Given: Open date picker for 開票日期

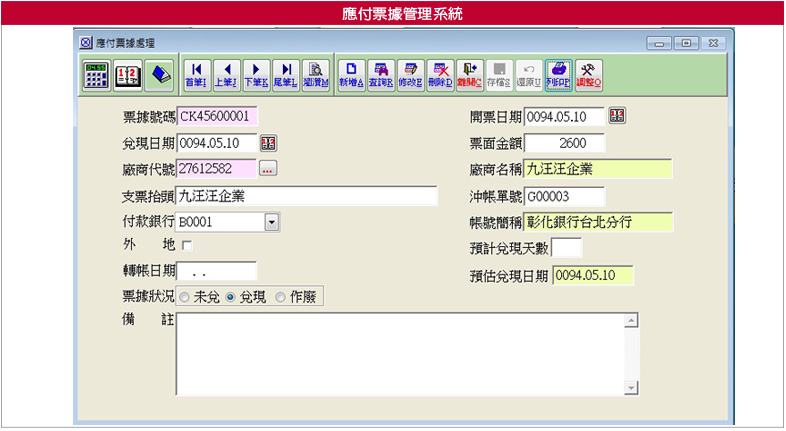Looking at the screenshot, I should 616,116.
